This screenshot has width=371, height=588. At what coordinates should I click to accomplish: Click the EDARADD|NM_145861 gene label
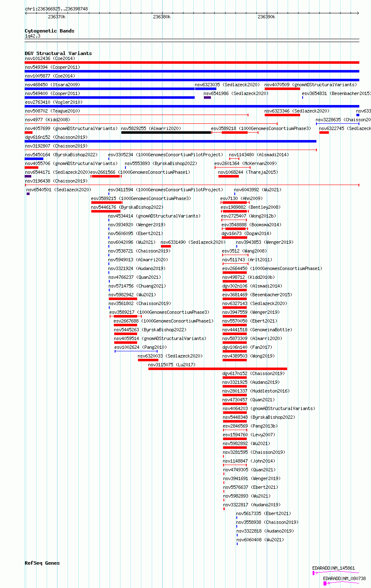tap(333, 568)
